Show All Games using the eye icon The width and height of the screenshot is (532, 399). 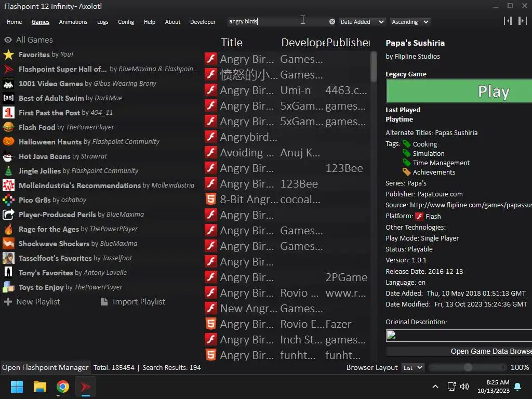pyautogui.click(x=8, y=39)
